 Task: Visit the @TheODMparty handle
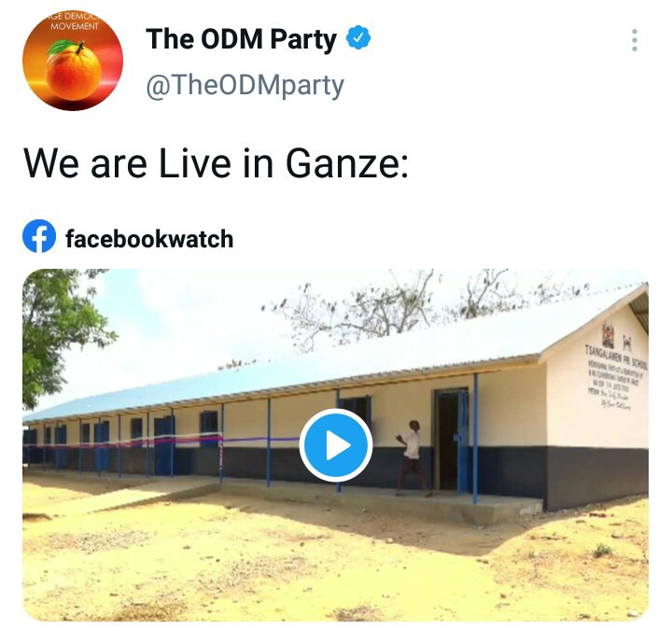pyautogui.click(x=245, y=86)
